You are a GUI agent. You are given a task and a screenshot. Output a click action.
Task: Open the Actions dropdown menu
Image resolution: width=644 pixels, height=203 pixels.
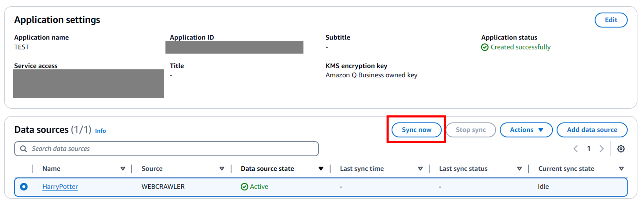pos(526,130)
